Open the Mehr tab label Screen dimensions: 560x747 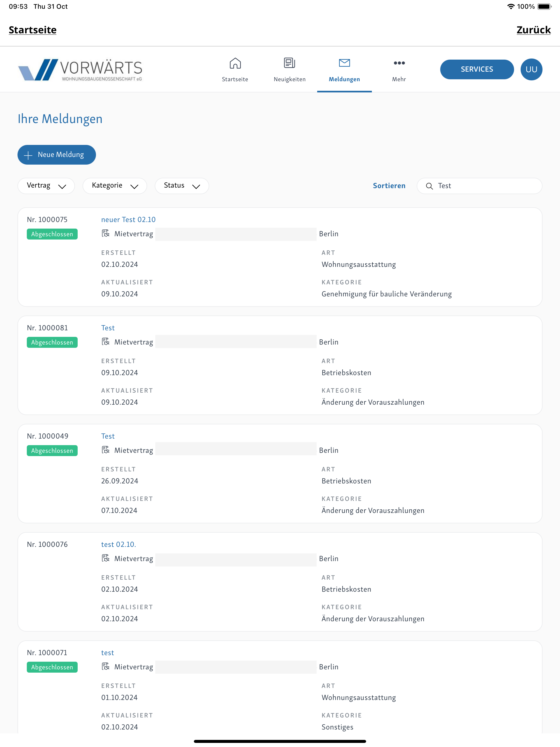(399, 79)
